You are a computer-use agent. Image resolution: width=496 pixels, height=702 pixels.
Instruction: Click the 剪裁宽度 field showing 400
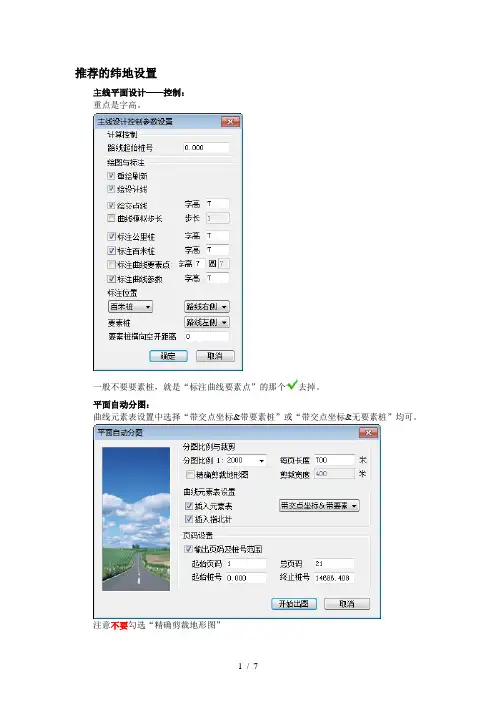[x=334, y=474]
